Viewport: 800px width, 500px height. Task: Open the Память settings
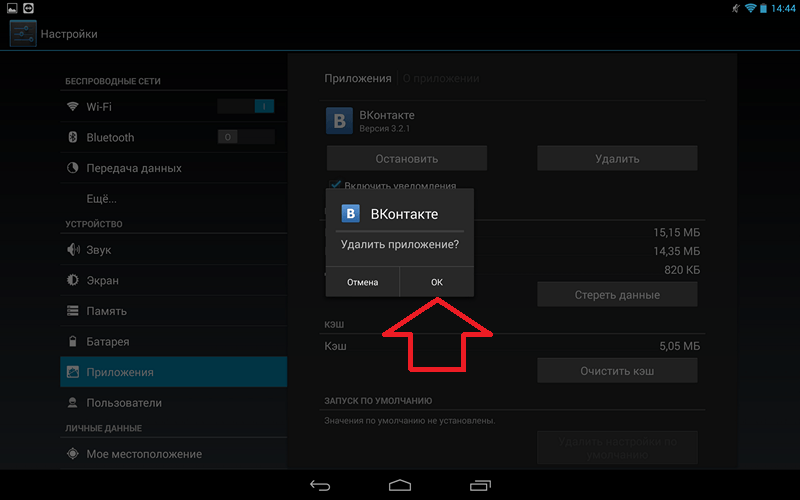click(173, 311)
